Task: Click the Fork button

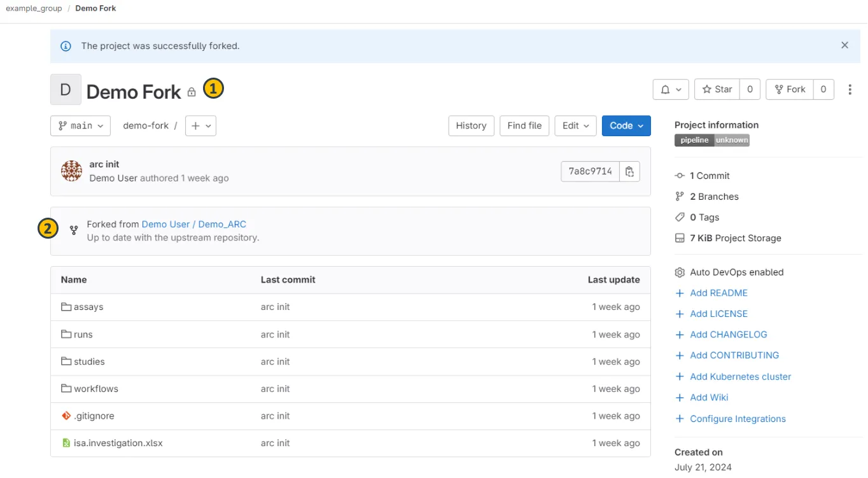Action: [789, 90]
